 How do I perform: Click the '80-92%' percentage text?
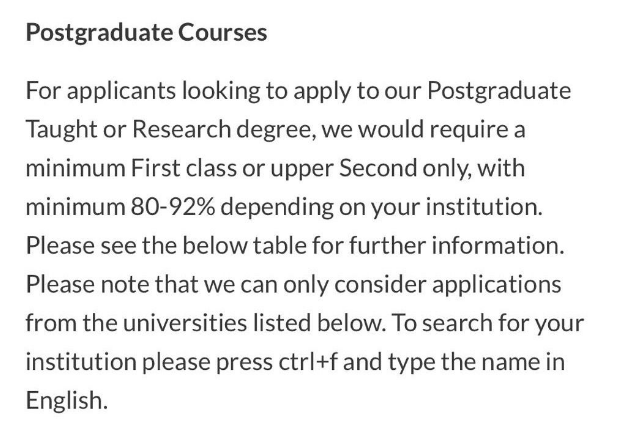coord(173,207)
